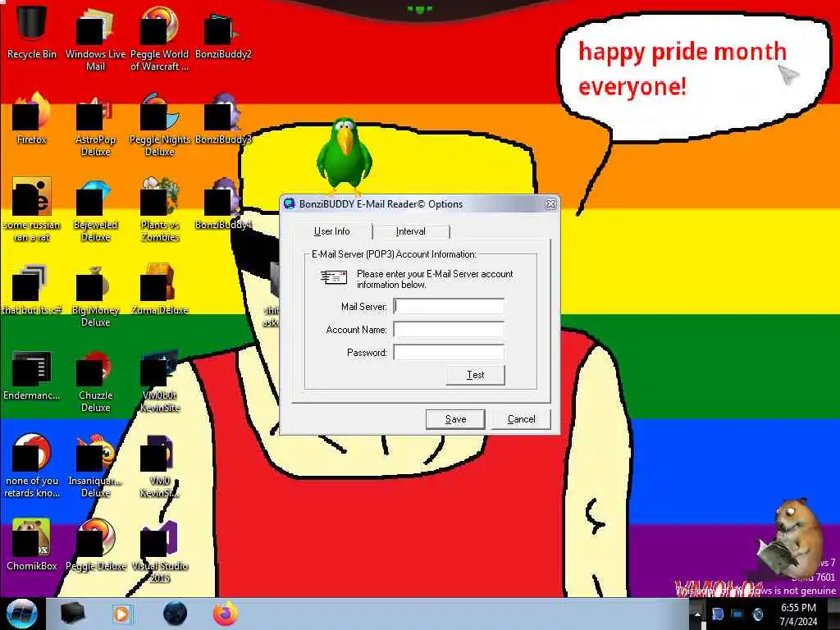The width and height of the screenshot is (840, 630).
Task: Focus the Mail Server input field
Action: (449, 307)
